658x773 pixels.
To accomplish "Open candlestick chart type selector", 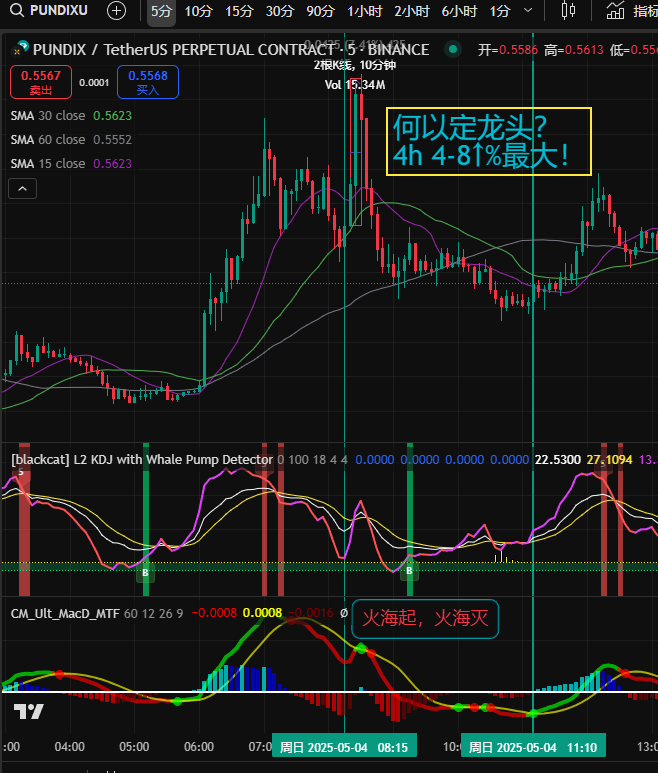I will click(568, 11).
